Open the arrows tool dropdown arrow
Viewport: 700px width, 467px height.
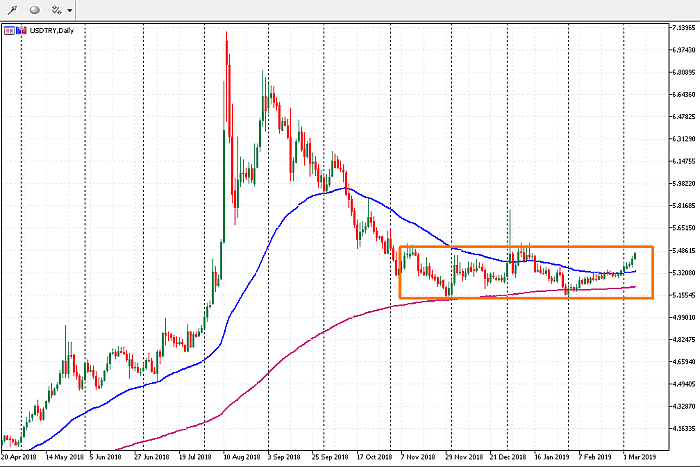[70, 10]
